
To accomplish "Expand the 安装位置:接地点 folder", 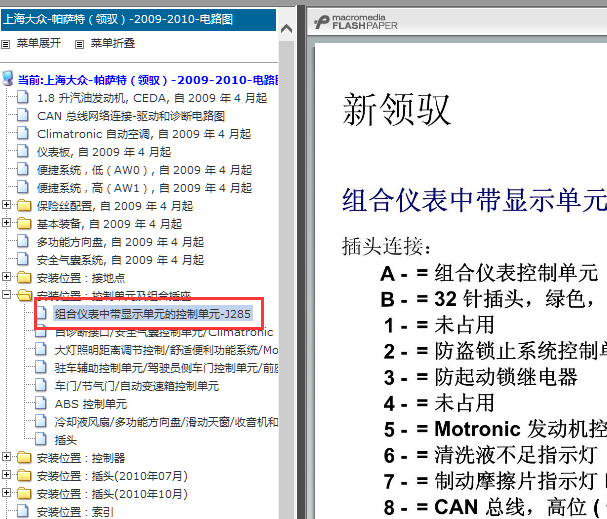I will [x=6, y=276].
